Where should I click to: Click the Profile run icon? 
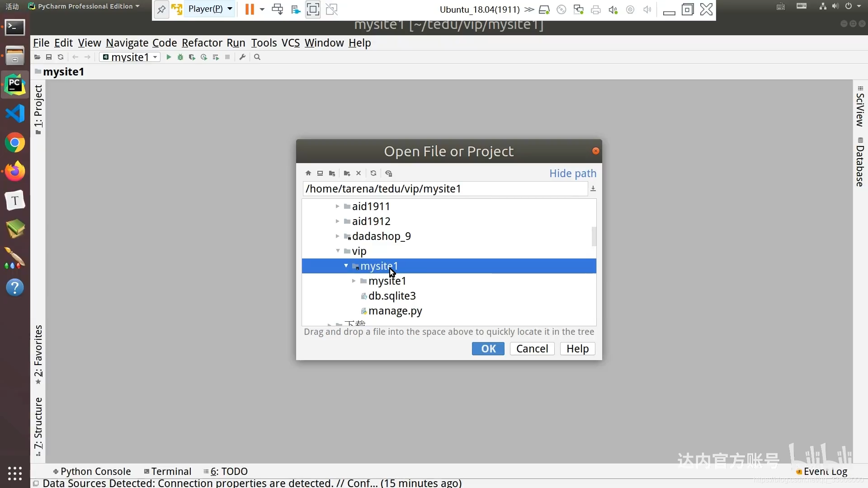tap(204, 57)
